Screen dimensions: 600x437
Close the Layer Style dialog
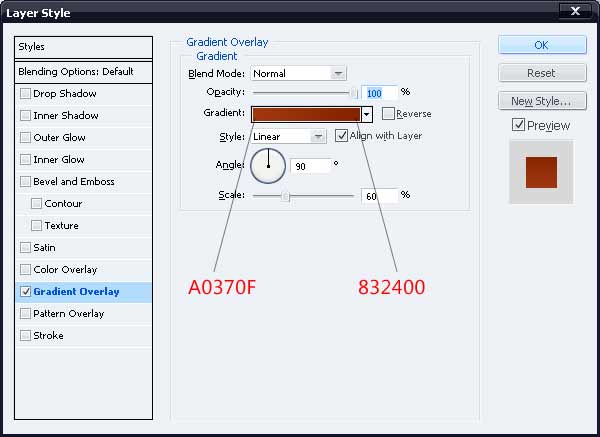(575, 12)
